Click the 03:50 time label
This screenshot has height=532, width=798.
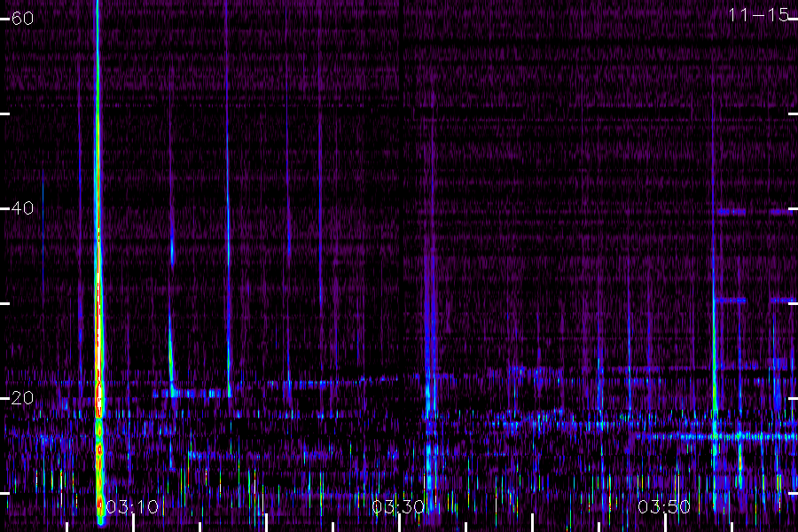[664, 506]
